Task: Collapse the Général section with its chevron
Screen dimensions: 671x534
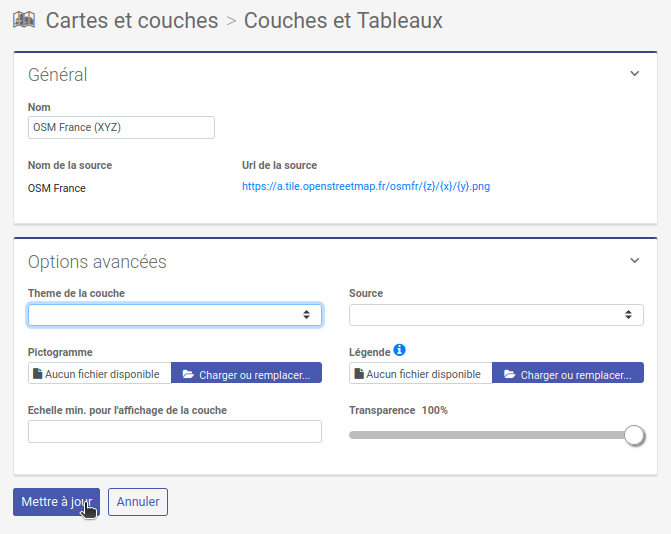Action: click(634, 74)
